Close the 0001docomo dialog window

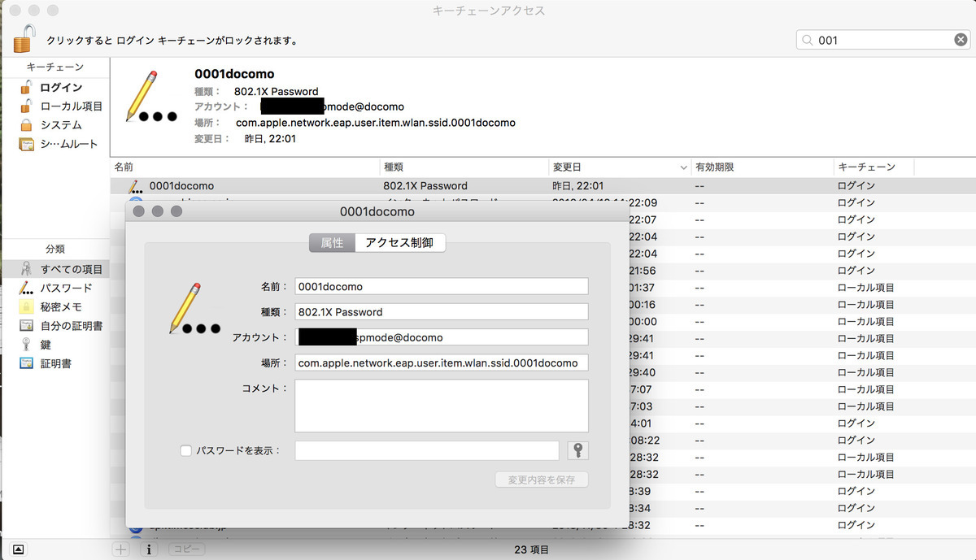coord(138,211)
